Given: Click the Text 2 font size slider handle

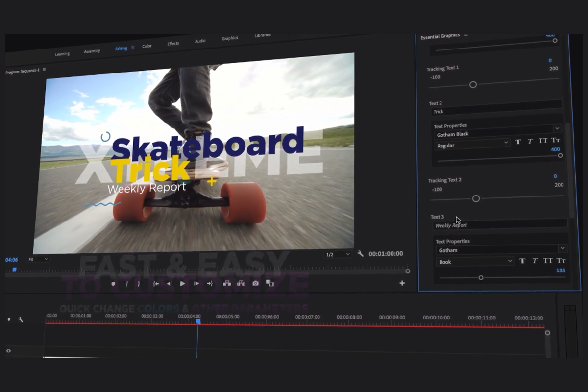Looking at the screenshot, I should click(560, 155).
